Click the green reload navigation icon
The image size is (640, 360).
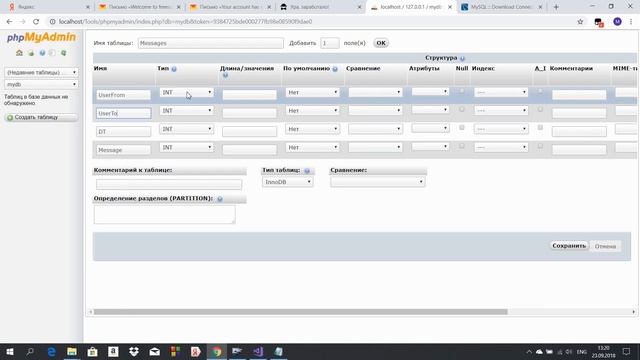coord(64,53)
